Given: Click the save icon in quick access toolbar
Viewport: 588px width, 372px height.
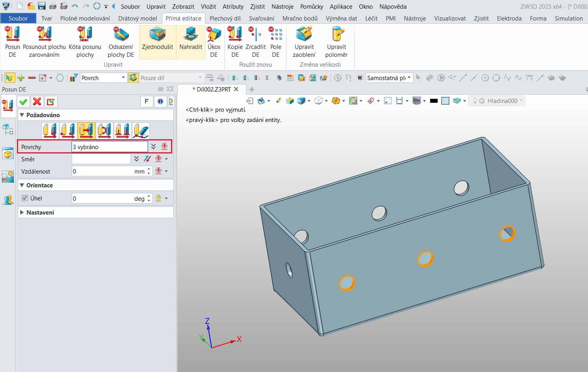Looking at the screenshot, I should coord(42,6).
